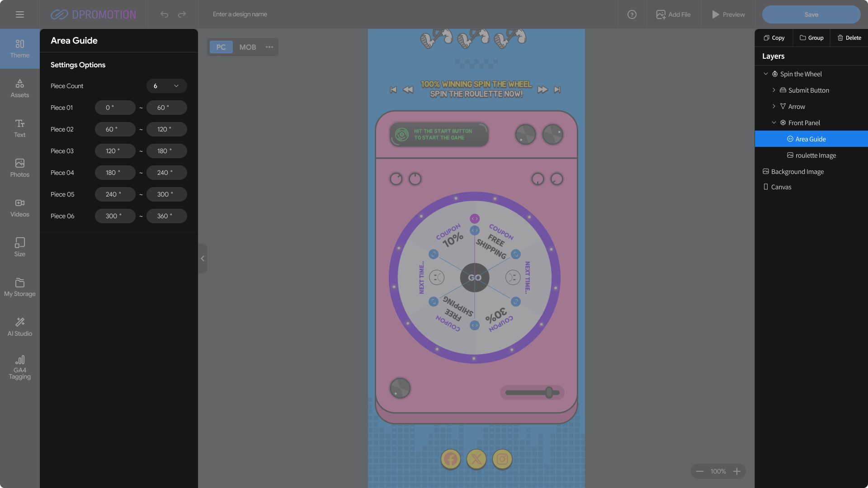The height and width of the screenshot is (488, 868).
Task: Click the Preview button
Action: coord(728,14)
